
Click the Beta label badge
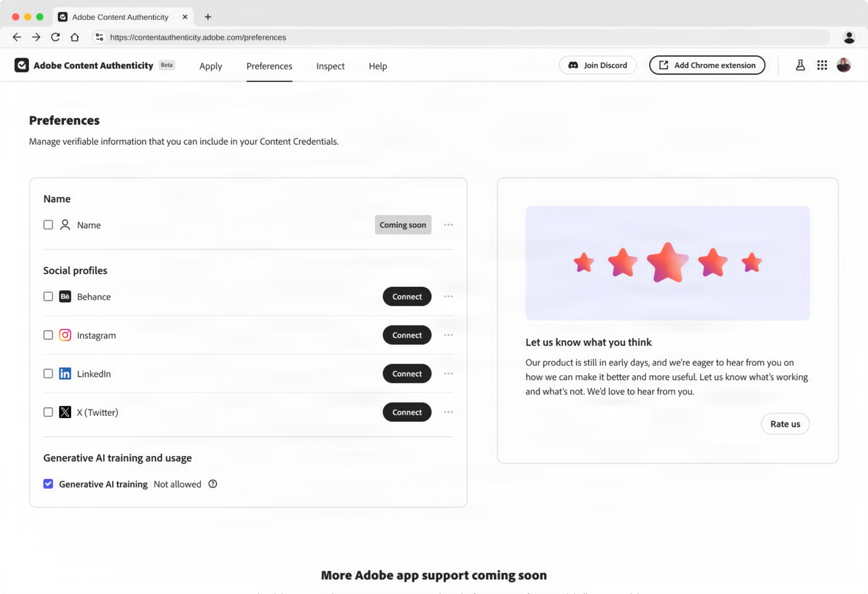pyautogui.click(x=167, y=65)
